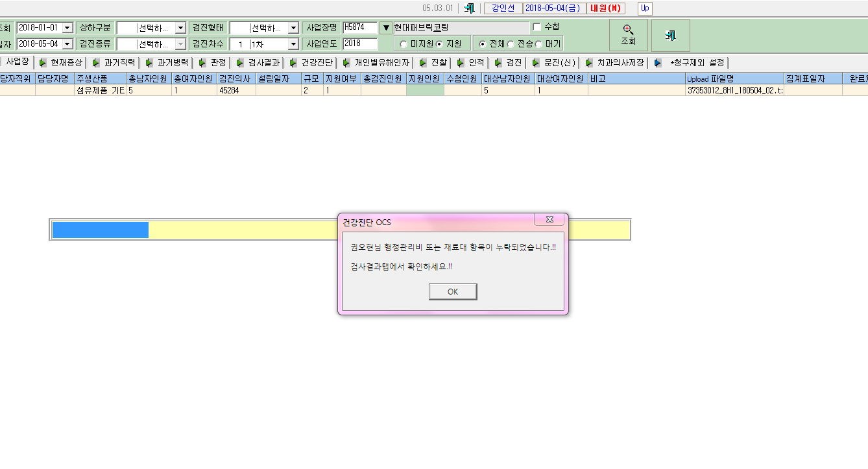Image resolution: width=868 pixels, height=469 pixels.
Task: Open the 치과의사저장 tab
Action: 615,63
